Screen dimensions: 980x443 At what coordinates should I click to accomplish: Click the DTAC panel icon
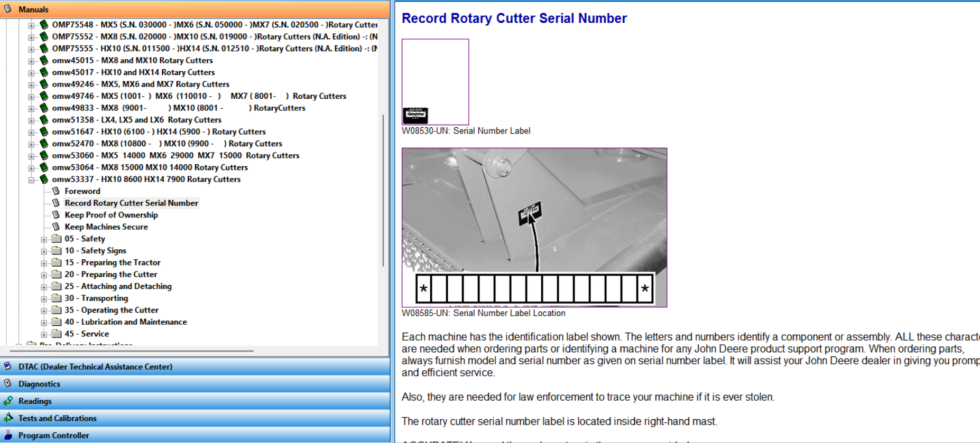coord(8,366)
